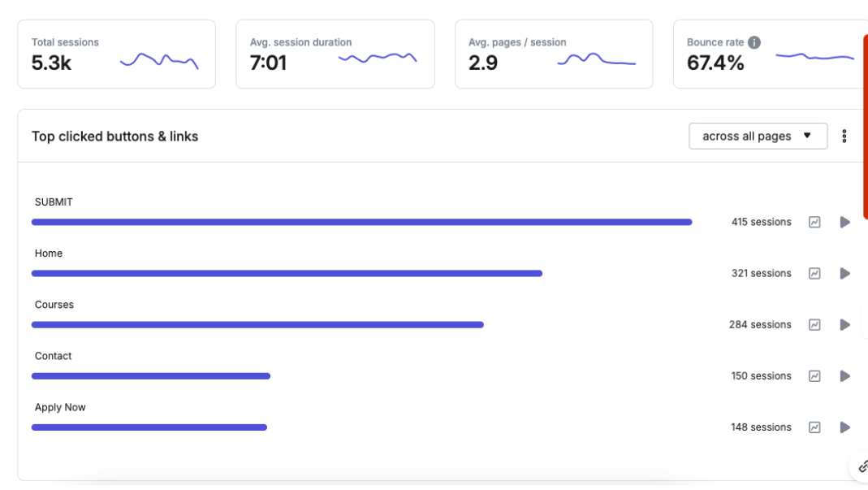Click the Avg. pages / session sparkline
The width and height of the screenshot is (868, 490).
596,59
